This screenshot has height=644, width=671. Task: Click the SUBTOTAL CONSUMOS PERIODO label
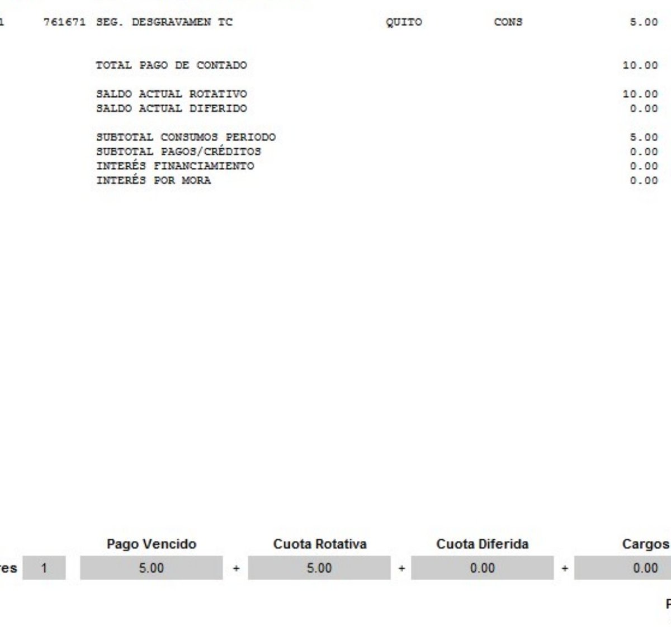(x=186, y=137)
